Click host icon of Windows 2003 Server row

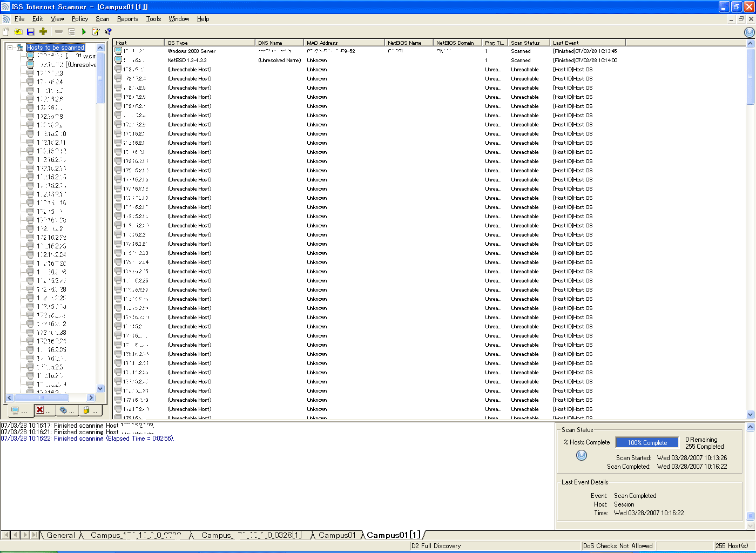[x=118, y=51]
